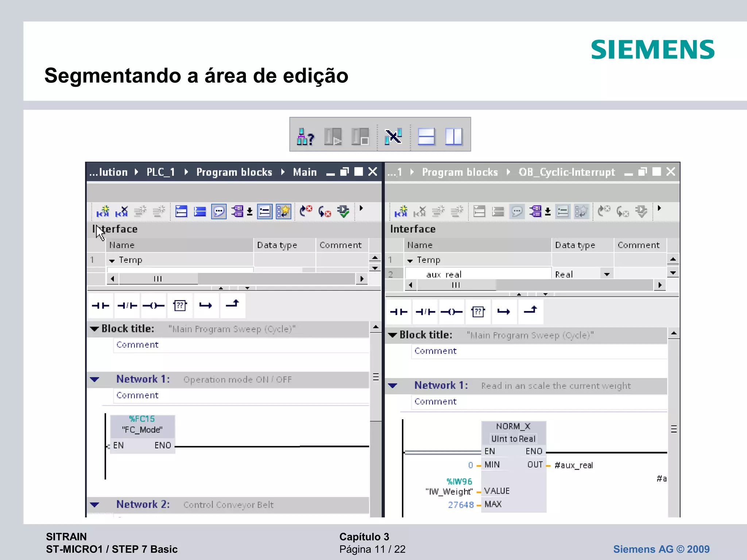Click OB_Cyclic-Interrupt breadcrumb in right window
Image resolution: width=747 pixels, height=560 pixels.
tap(567, 172)
